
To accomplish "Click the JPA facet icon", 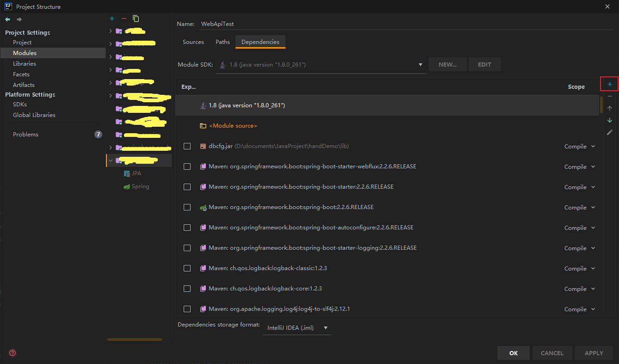I will pyautogui.click(x=127, y=173).
